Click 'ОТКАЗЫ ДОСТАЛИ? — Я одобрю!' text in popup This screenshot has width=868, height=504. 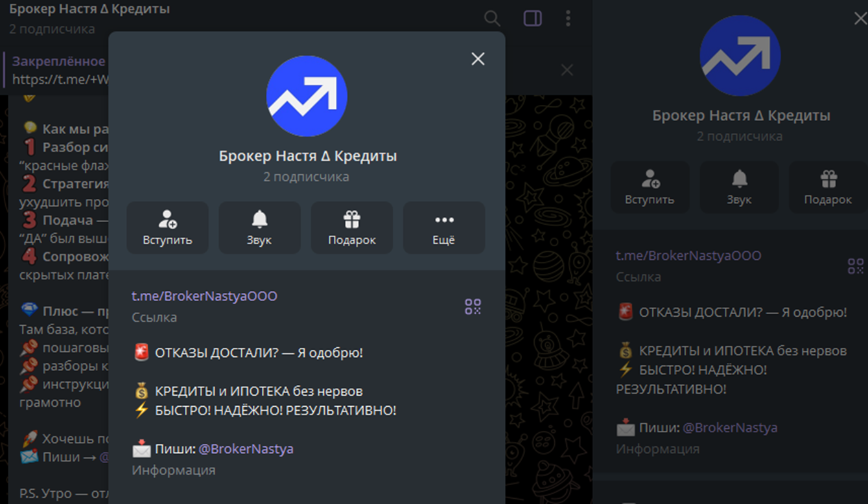click(x=259, y=353)
